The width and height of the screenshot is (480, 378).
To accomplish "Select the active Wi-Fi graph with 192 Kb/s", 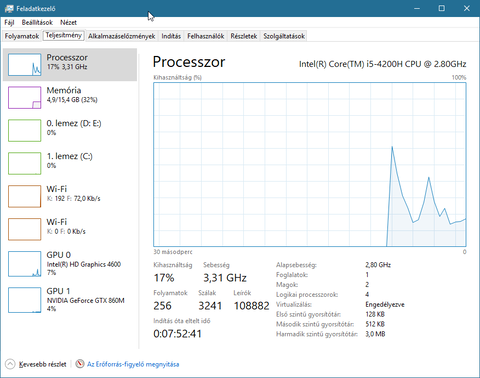I will 25,197.
